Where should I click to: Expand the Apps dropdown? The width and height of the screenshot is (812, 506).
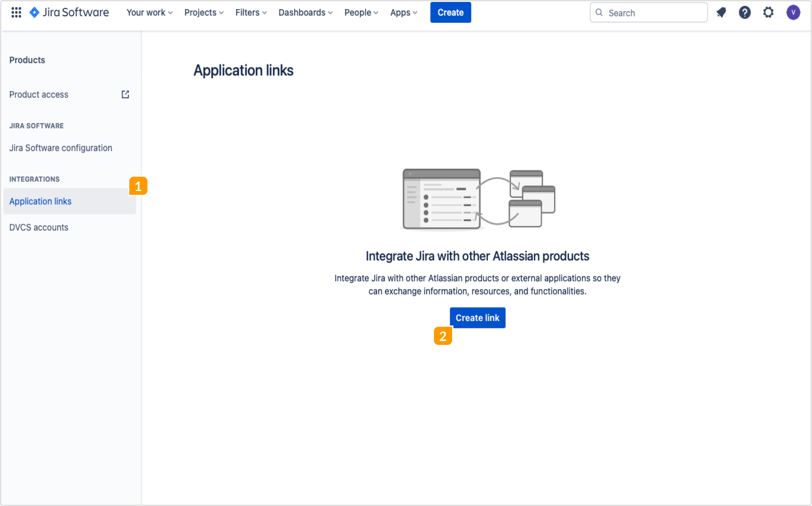(x=403, y=12)
